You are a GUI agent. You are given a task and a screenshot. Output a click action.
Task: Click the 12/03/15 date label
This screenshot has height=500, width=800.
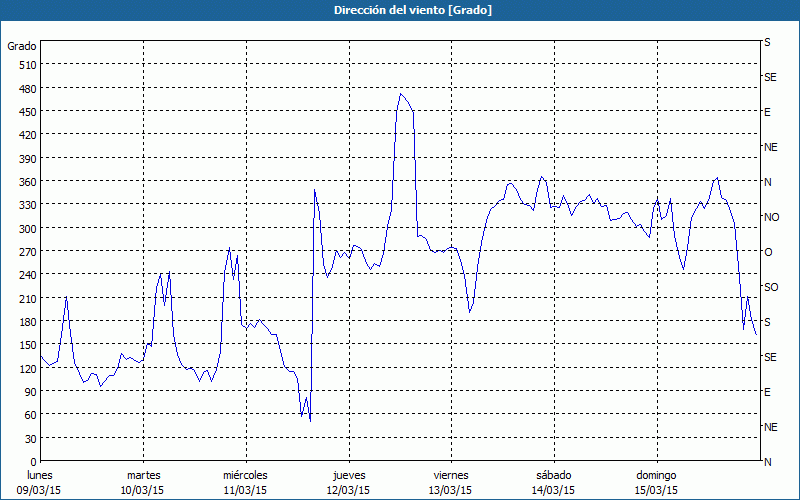348,490
